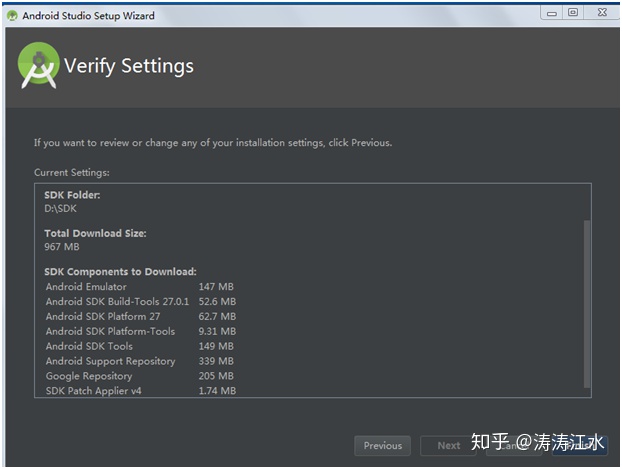
Task: Select the Google Repository row
Action: tap(140, 376)
